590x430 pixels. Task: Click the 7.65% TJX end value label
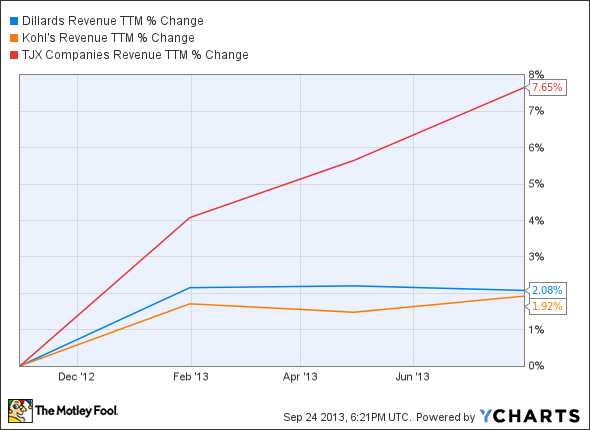click(x=547, y=87)
